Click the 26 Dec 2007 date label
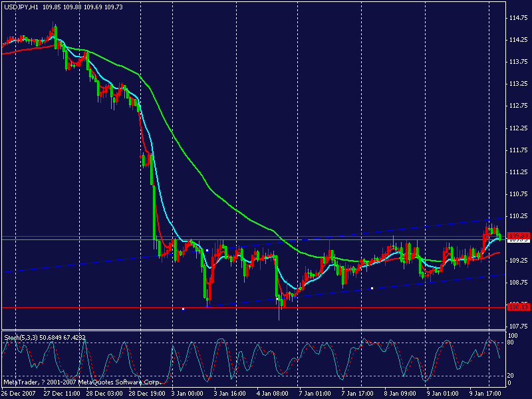Screen dimensions: 532x399 [19, 394]
